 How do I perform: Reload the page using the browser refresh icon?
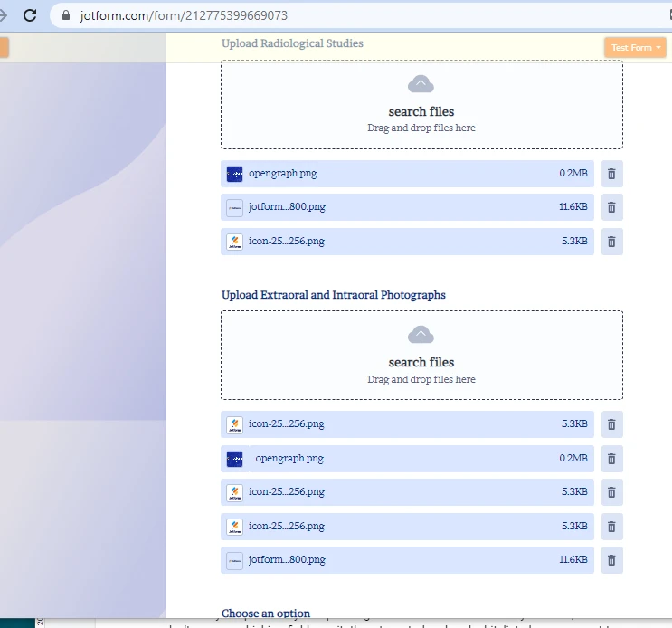(x=30, y=15)
